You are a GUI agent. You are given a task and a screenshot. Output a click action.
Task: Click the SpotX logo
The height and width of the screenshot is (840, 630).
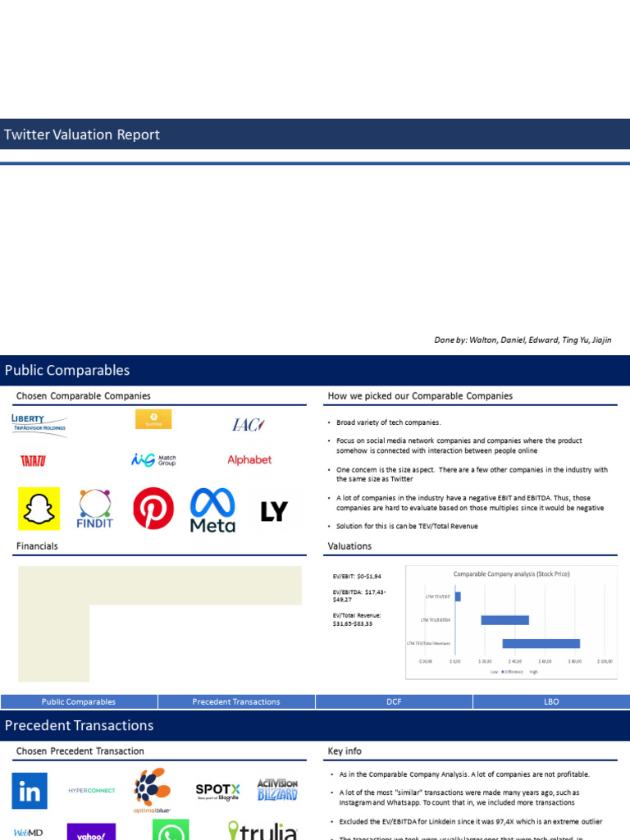point(217,791)
